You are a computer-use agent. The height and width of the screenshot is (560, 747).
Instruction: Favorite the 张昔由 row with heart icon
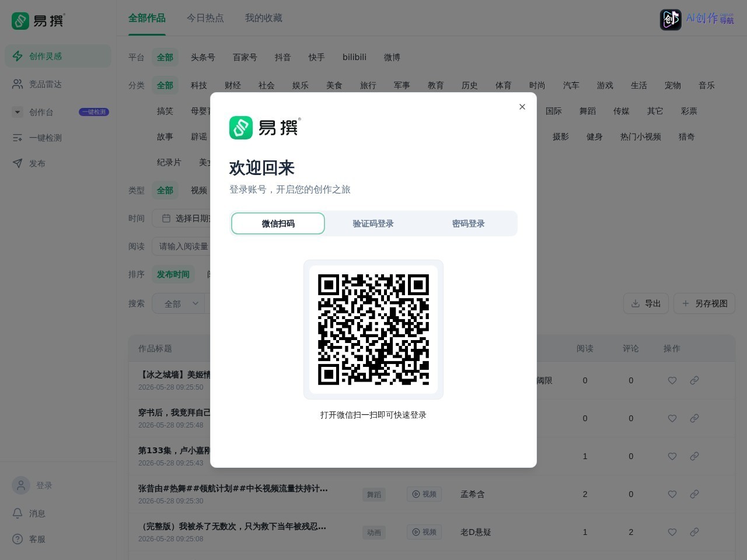[x=672, y=494]
